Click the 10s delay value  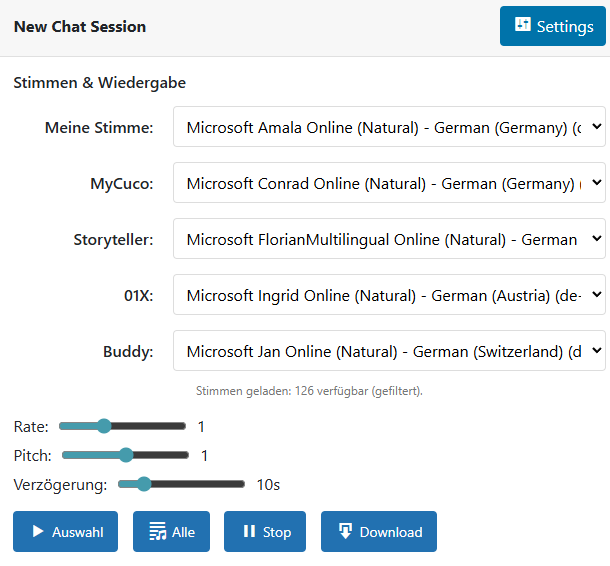(268, 485)
